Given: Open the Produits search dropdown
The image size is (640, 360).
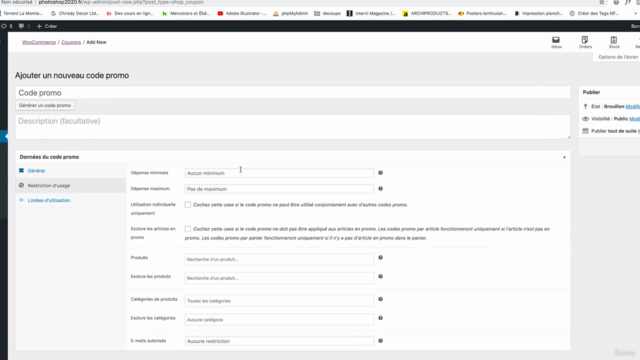Looking at the screenshot, I should (279, 259).
